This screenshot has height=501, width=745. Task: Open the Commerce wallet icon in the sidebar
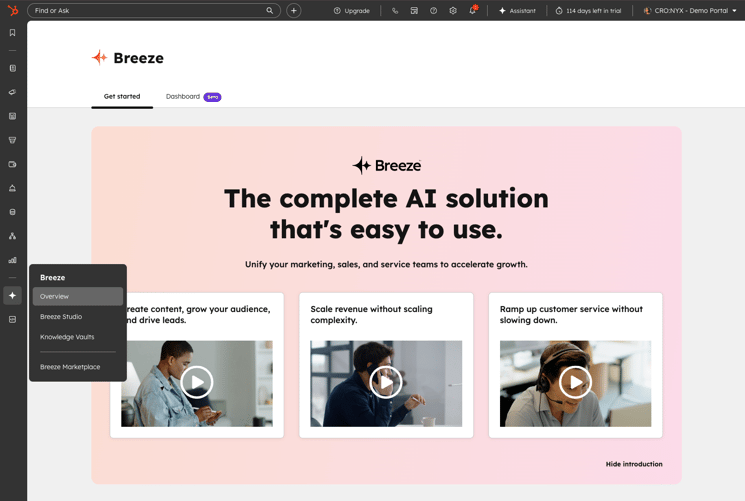pos(12,164)
